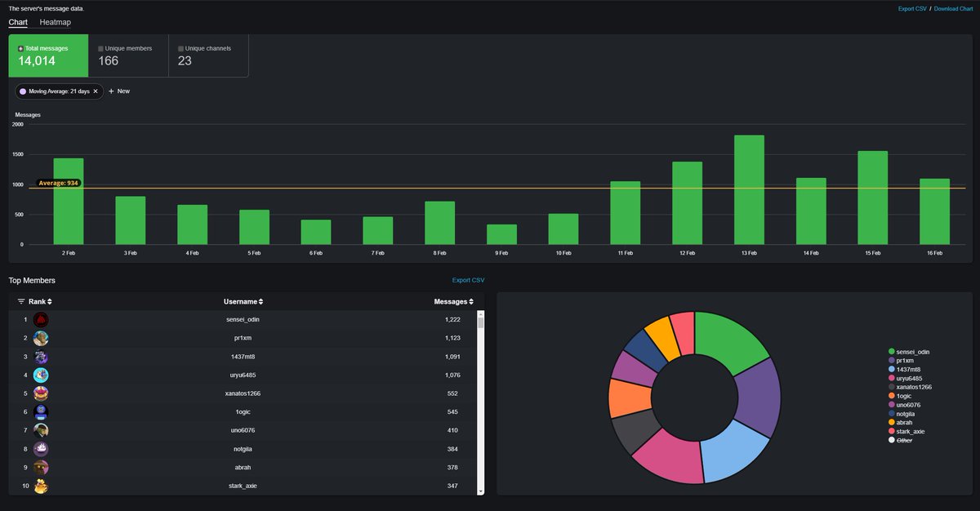Click the pink color dot next to uryu6485 in the legend
Image resolution: width=980 pixels, height=511 pixels.
pyautogui.click(x=891, y=376)
